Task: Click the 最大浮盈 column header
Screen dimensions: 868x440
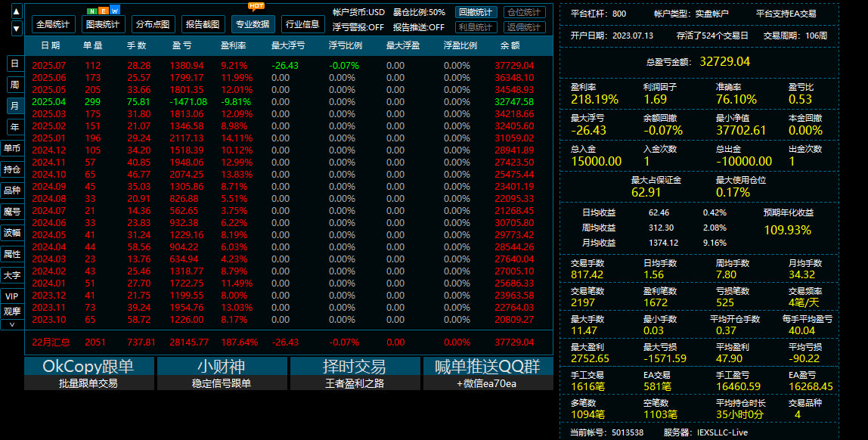Action: (403, 45)
